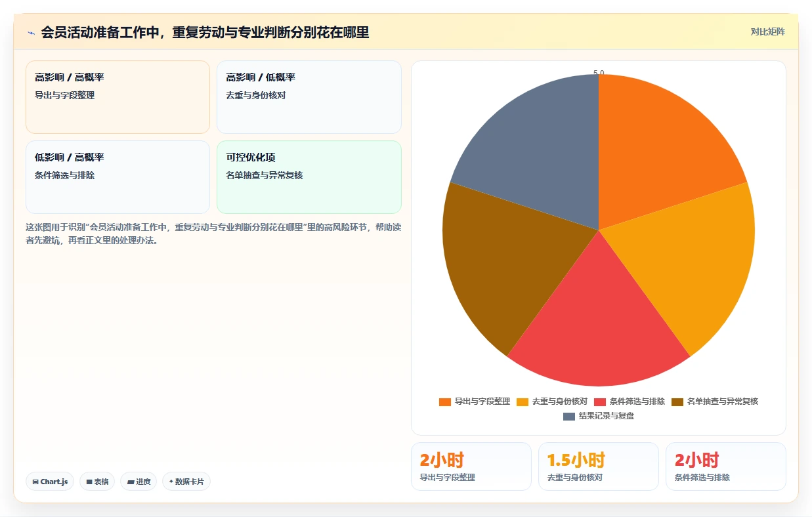Select the green 可控优化项 card

(x=309, y=177)
